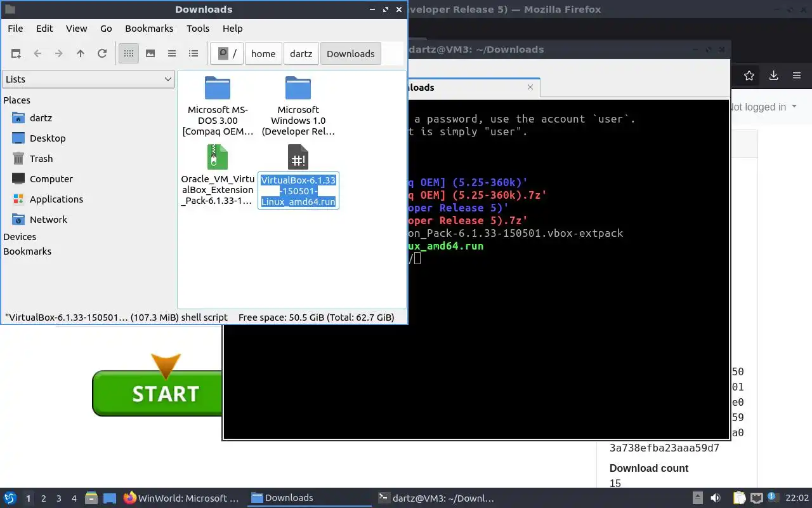Navigate to 'home' path segment
This screenshot has width=812, height=508.
coord(263,54)
